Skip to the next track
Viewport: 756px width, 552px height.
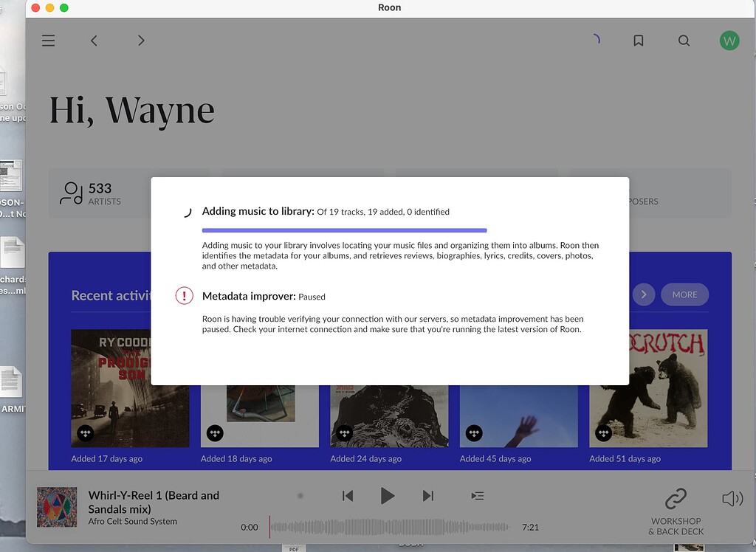(x=427, y=496)
